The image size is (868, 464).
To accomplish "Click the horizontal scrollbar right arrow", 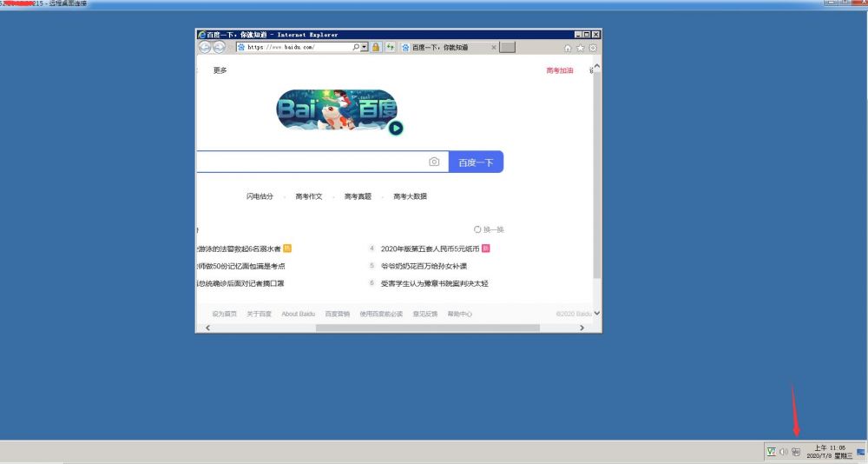I will click(x=582, y=328).
